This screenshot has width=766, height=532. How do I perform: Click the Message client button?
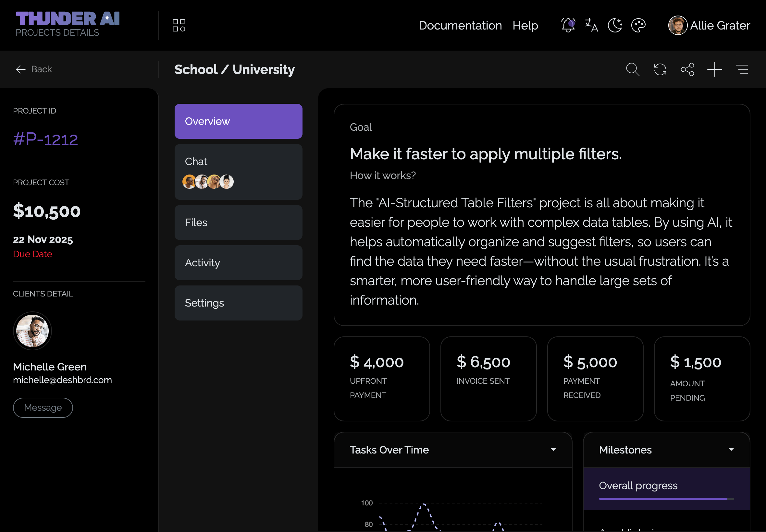[x=43, y=407]
